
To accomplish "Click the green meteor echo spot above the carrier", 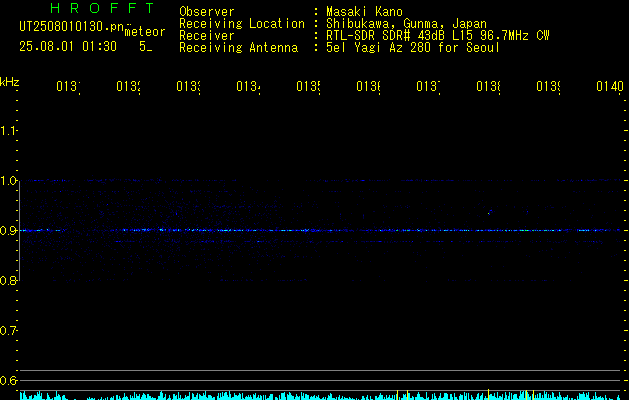I will click(x=489, y=213).
